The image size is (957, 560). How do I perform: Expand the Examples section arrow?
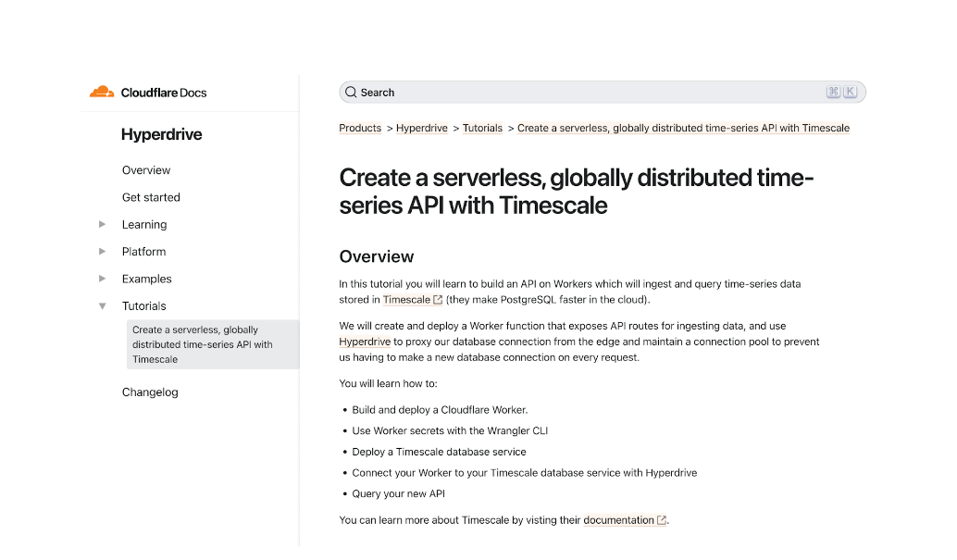[102, 279]
